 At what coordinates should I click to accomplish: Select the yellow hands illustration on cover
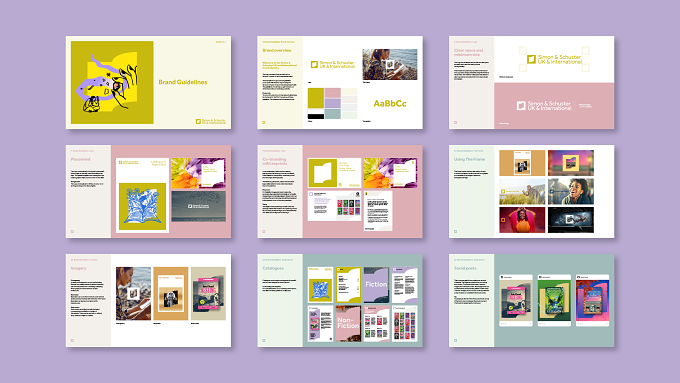112,82
